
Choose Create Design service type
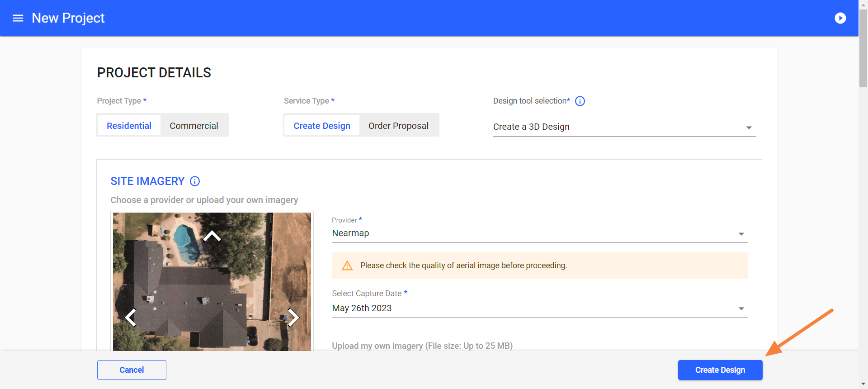pos(322,126)
